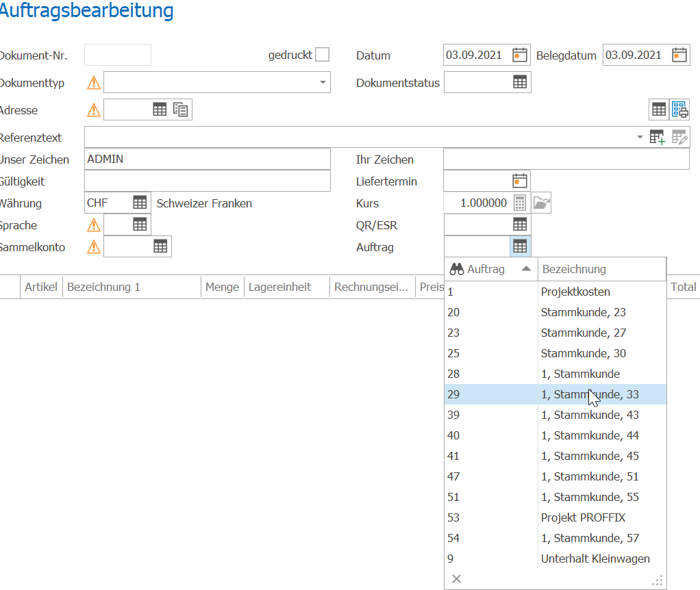Click the Referenztext edit entry icon
This screenshot has width=700, height=590.
pyautogui.click(x=679, y=138)
